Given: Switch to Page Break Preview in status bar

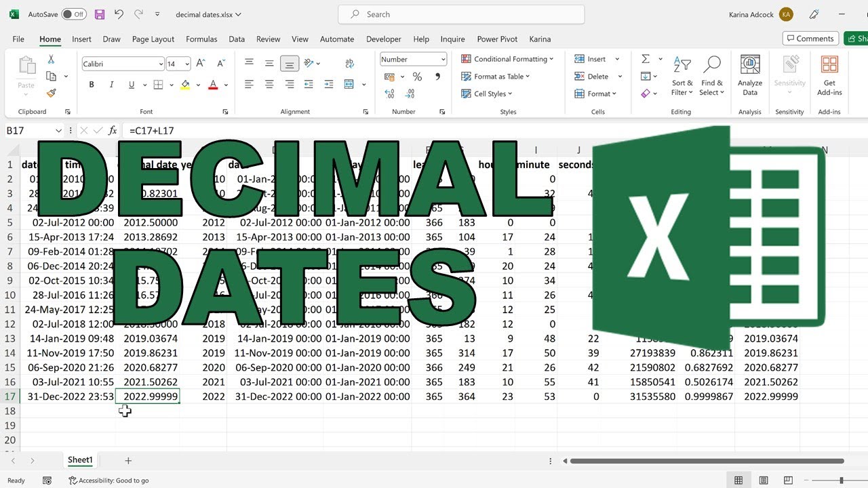Looking at the screenshot, I should pyautogui.click(x=787, y=481).
